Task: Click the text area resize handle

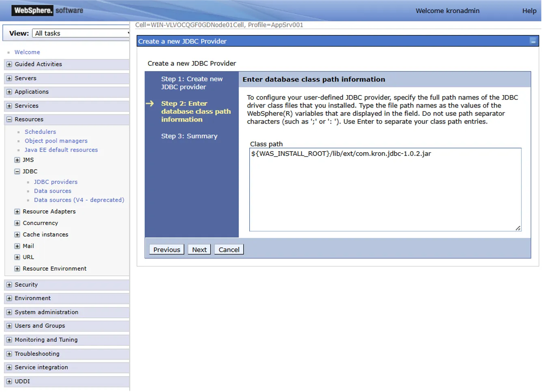Action: (518, 228)
